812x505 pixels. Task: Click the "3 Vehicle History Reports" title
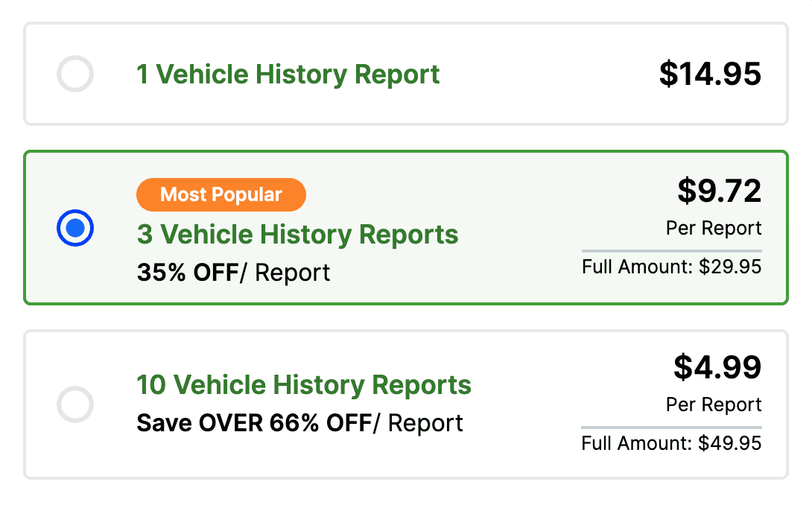pyautogui.click(x=297, y=235)
